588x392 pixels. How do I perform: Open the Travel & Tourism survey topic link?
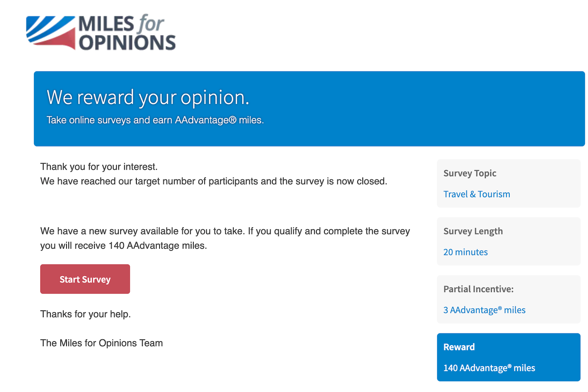(x=476, y=194)
